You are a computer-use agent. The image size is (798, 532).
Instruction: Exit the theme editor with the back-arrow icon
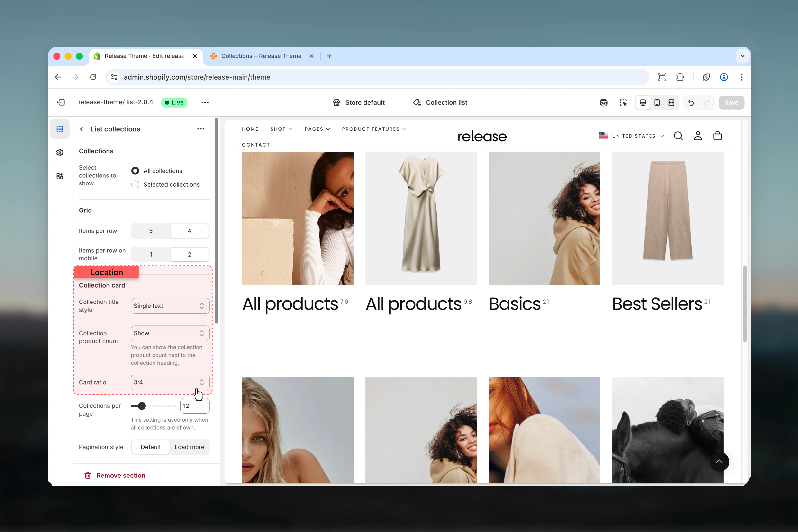click(61, 102)
